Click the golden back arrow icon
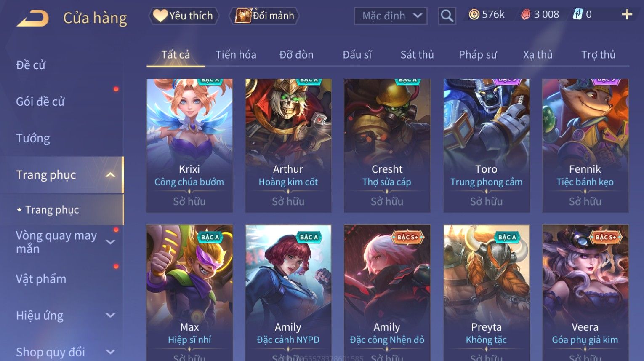Image resolution: width=644 pixels, height=361 pixels. point(32,19)
